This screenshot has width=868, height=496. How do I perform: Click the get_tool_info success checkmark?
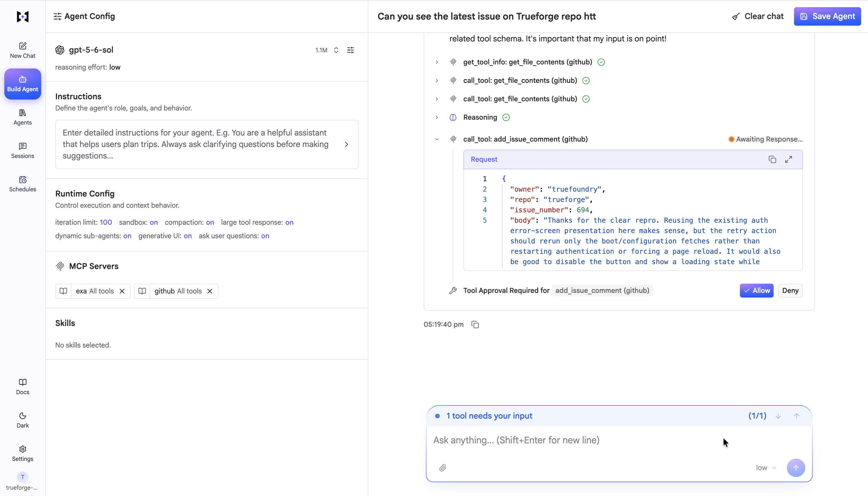tap(601, 62)
